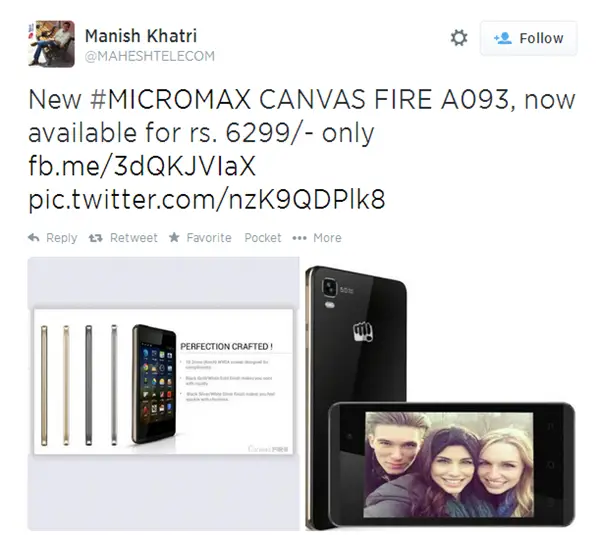Click the Favorite star icon
600x535 pixels.
point(174,237)
